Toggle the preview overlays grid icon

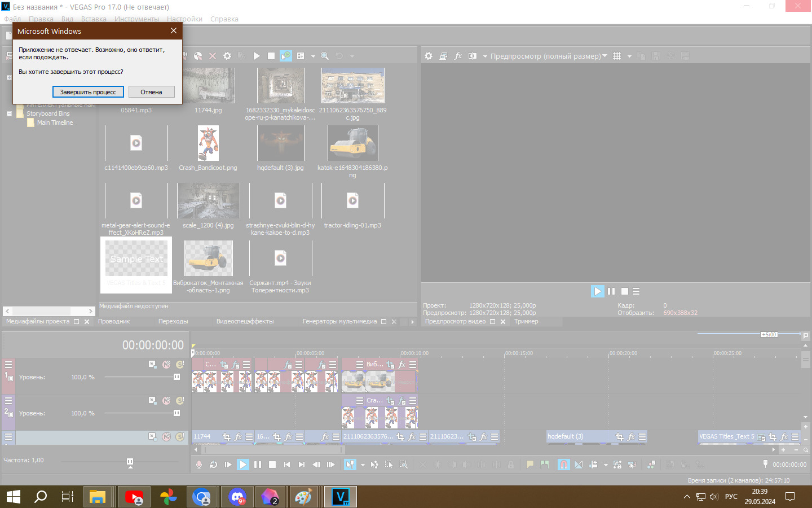click(x=617, y=56)
